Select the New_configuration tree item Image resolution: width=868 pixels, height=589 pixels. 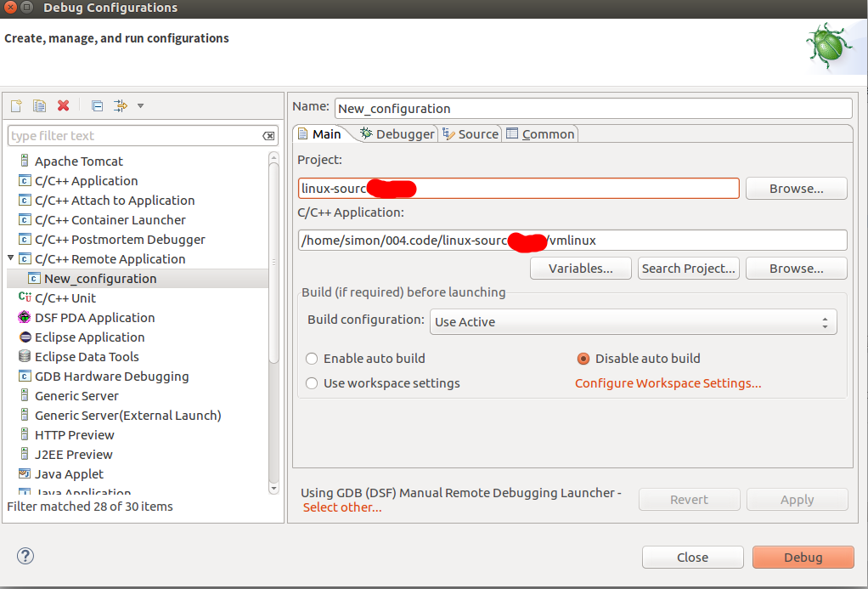(x=100, y=279)
